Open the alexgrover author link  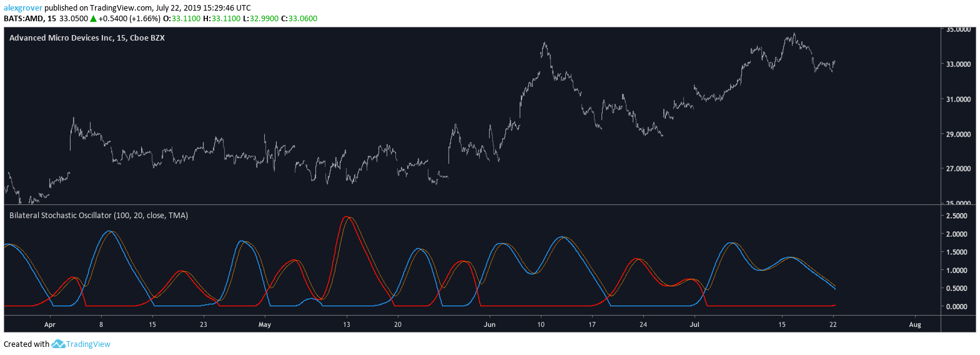click(x=23, y=8)
